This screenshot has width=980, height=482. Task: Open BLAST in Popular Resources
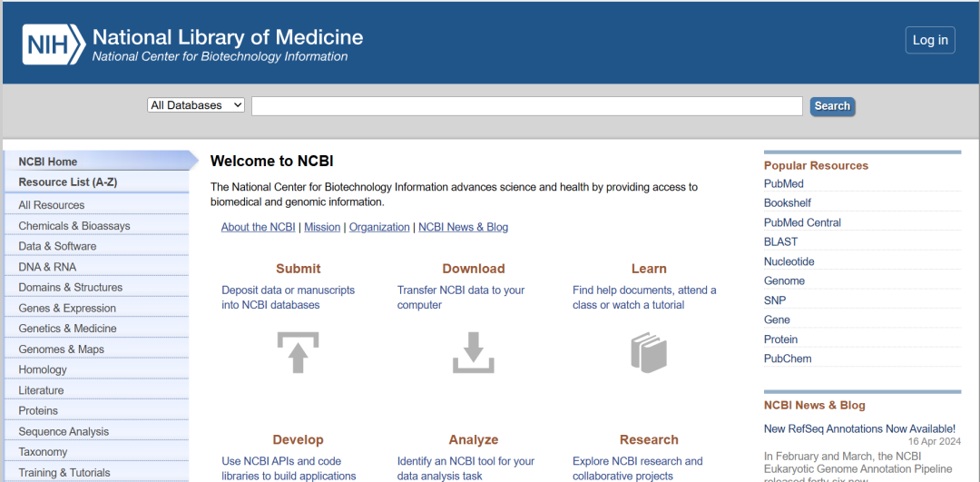click(780, 242)
